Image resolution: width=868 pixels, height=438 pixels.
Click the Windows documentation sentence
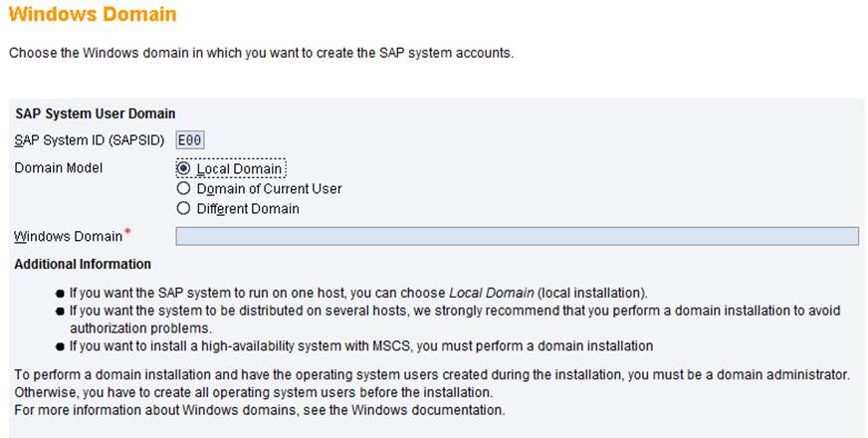260,410
